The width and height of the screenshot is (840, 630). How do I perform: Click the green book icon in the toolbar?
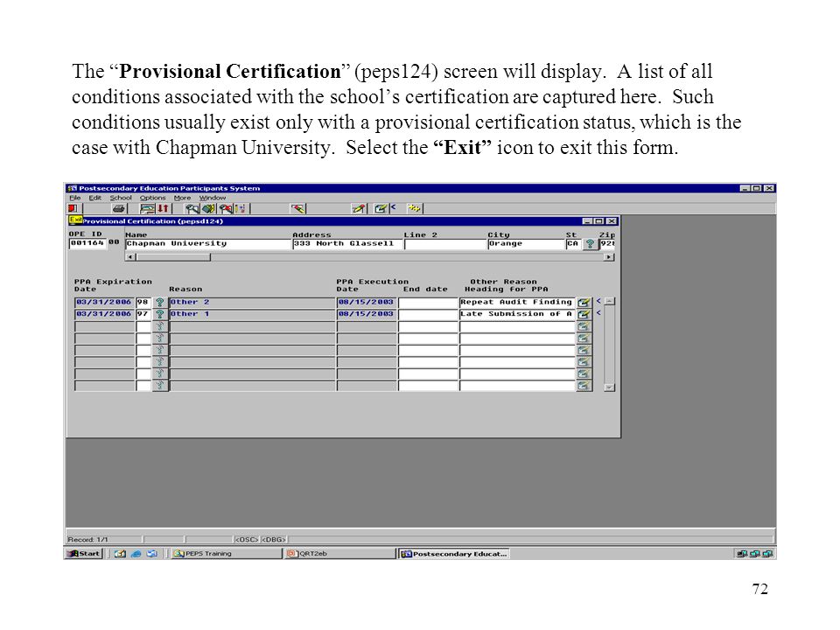pos(208,208)
